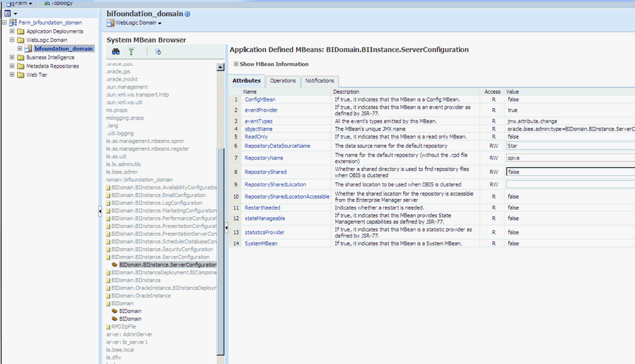Screen dimensions: 635x364
Task: Select BIDomain.BIInstance.EmailConfiguration in tree
Action: click(158, 195)
